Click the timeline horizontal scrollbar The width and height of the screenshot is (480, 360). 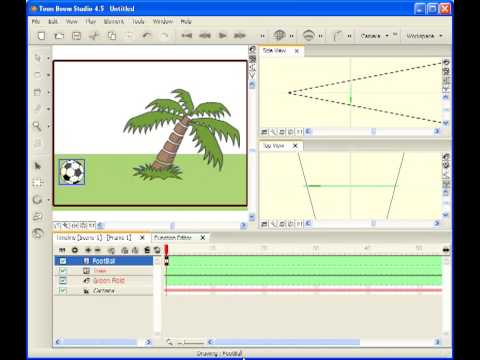(x=287, y=342)
